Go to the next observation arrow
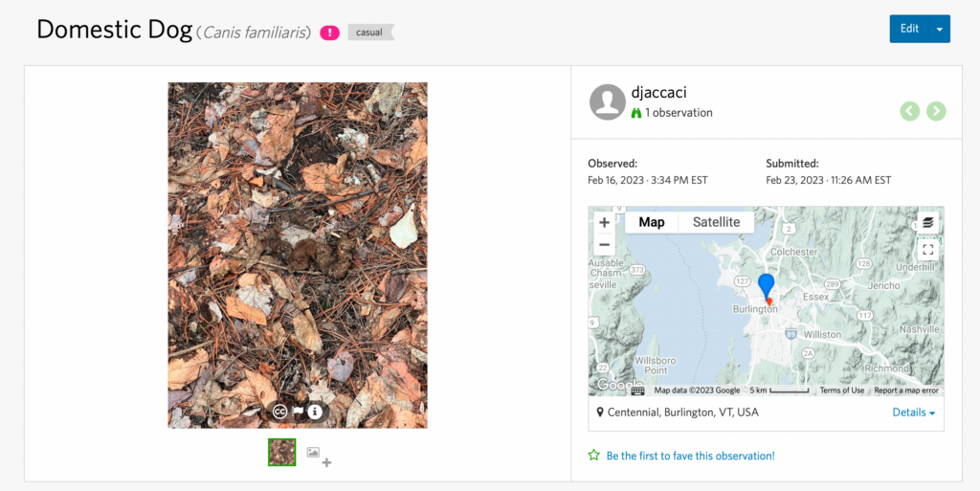Image resolution: width=980 pixels, height=491 pixels. [936, 111]
